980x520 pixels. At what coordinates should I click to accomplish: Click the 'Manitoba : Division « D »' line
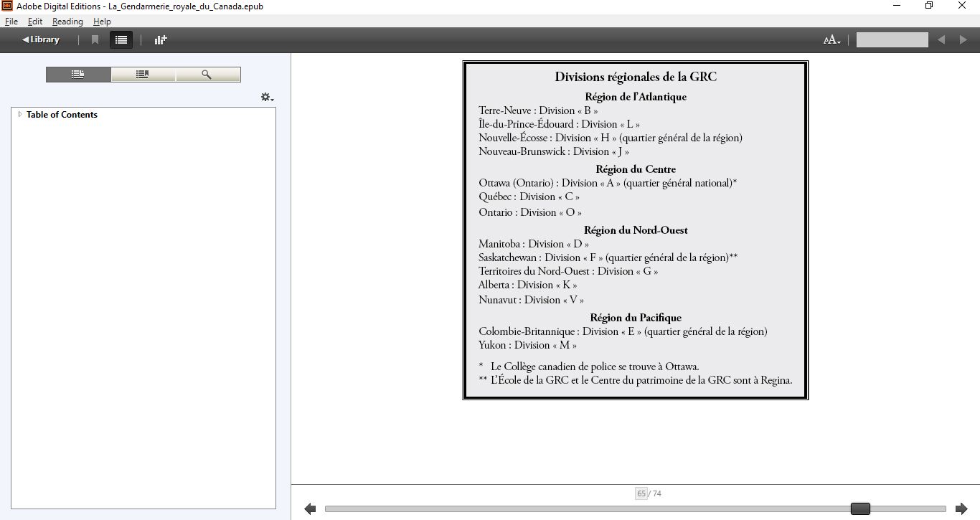(534, 244)
